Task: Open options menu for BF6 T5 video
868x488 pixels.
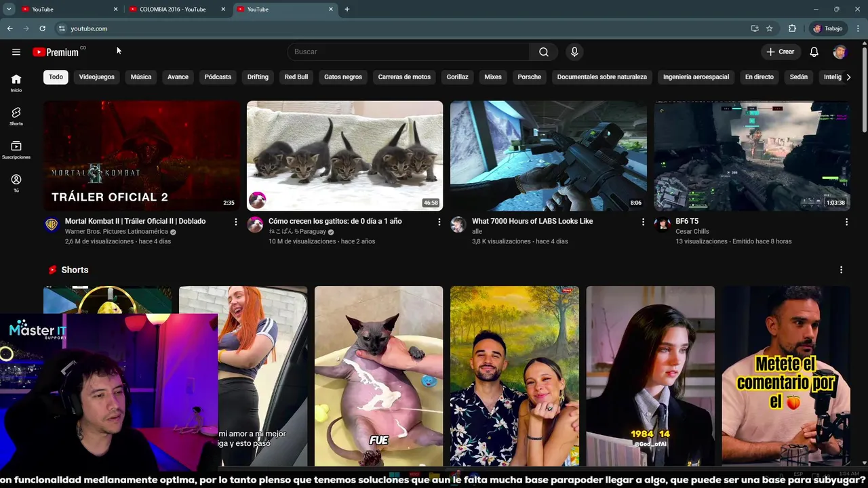Action: pos(846,222)
